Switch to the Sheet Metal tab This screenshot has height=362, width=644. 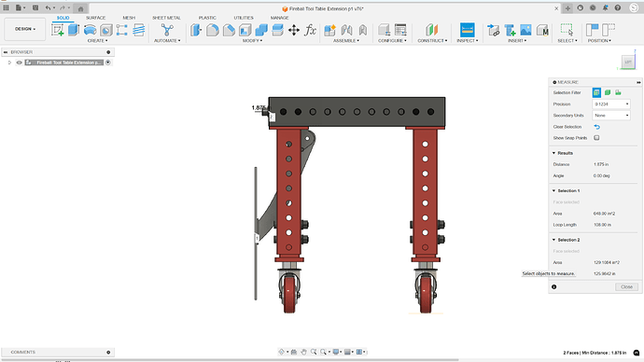click(166, 18)
